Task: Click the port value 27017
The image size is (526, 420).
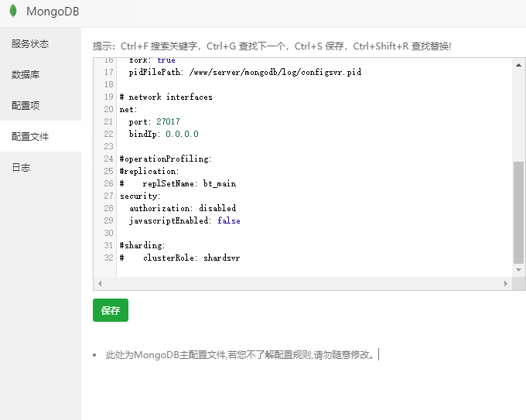Action: pos(168,121)
